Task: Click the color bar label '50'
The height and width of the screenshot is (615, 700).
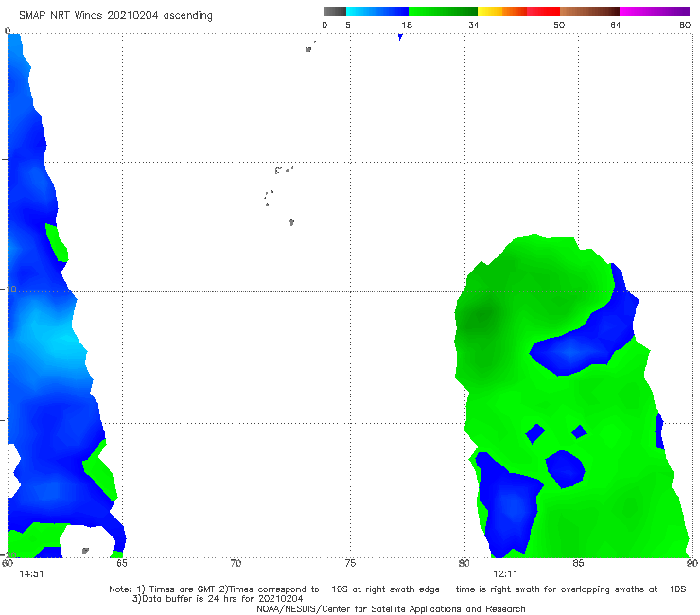Action: click(559, 25)
